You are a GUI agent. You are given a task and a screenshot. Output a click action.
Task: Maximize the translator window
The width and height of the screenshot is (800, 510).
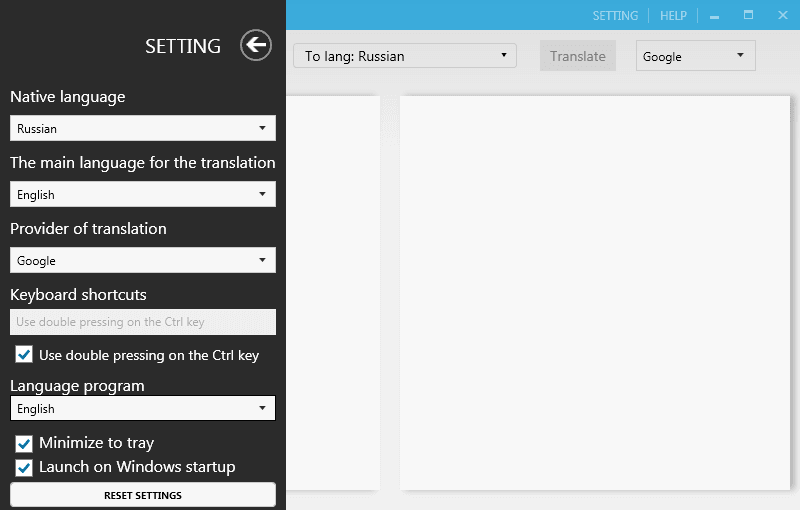(x=748, y=15)
